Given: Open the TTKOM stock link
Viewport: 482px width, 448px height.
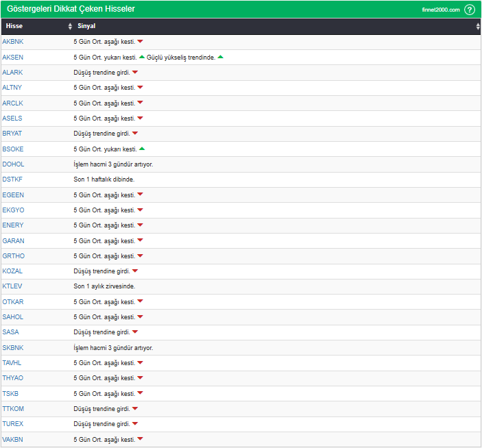Looking at the screenshot, I should tap(13, 409).
